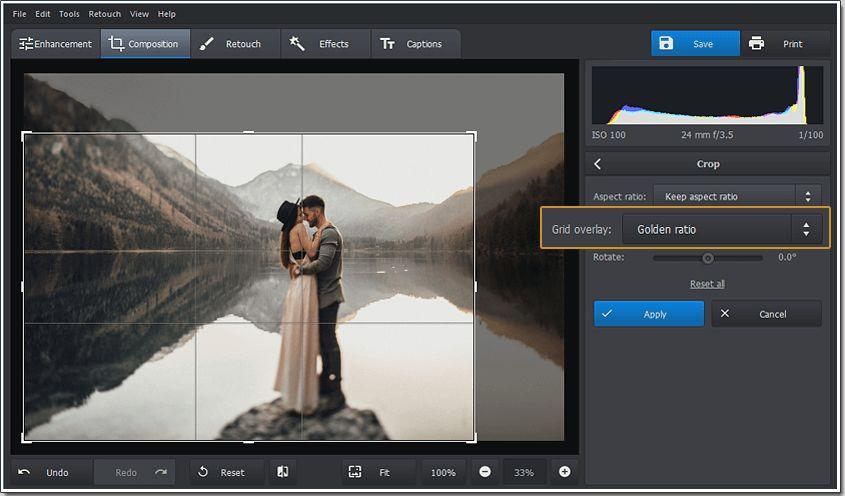
Task: Zoom in with the plus icon
Action: click(565, 472)
